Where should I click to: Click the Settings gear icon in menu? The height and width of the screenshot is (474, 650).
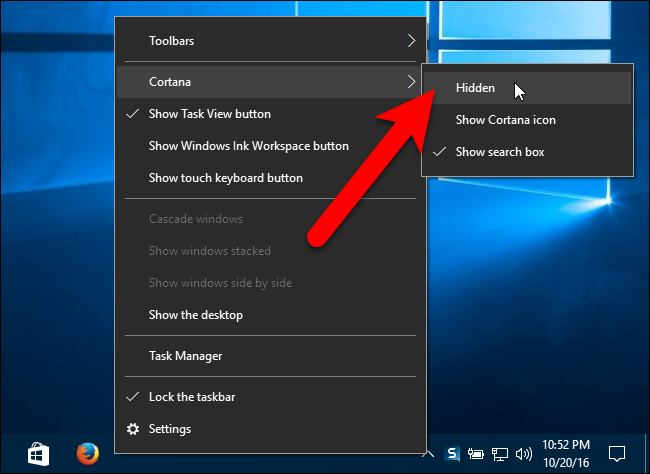click(x=133, y=429)
